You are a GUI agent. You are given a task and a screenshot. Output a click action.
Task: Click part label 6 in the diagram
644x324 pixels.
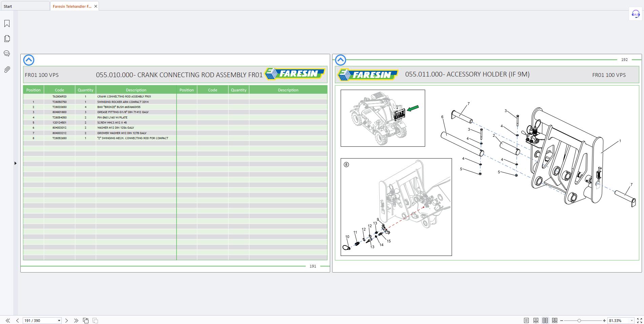click(442, 117)
